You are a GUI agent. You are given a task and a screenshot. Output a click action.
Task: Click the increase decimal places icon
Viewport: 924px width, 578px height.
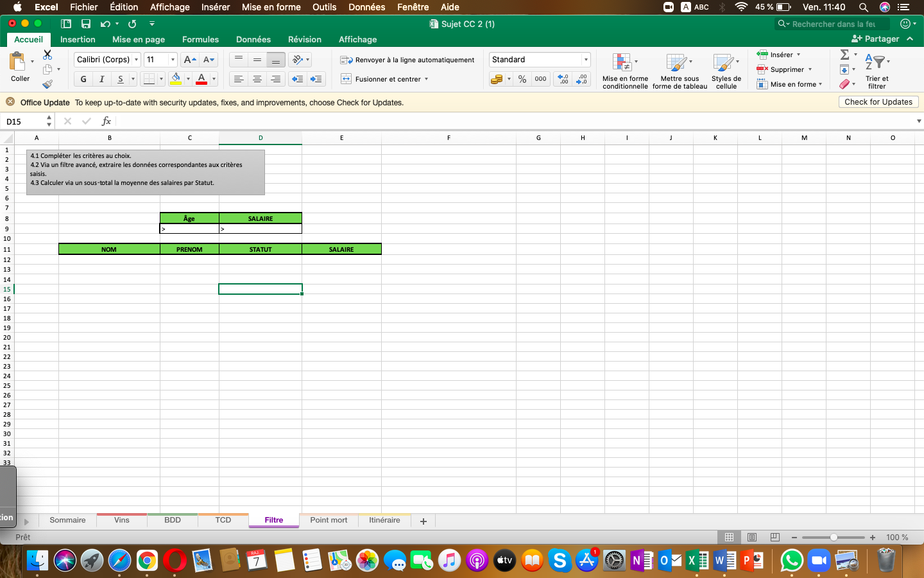563,79
